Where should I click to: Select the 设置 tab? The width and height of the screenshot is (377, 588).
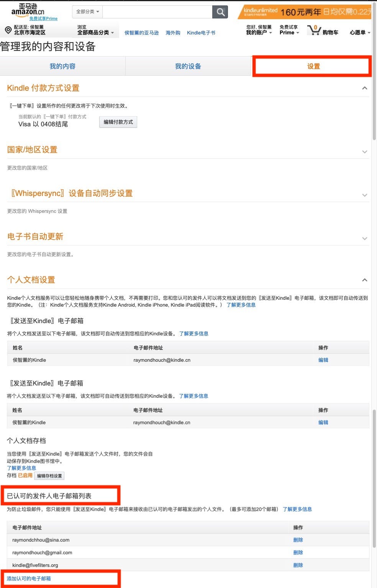(313, 66)
